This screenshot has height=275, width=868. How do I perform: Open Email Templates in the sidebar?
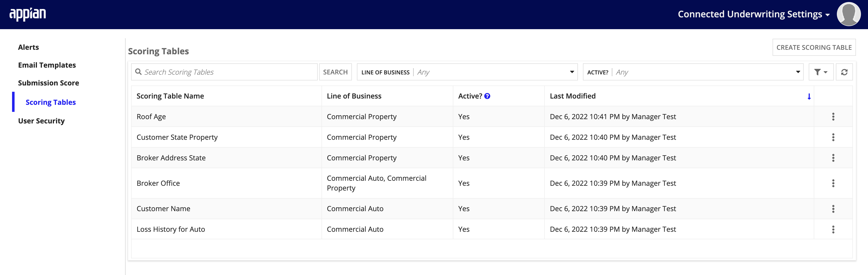click(x=47, y=65)
